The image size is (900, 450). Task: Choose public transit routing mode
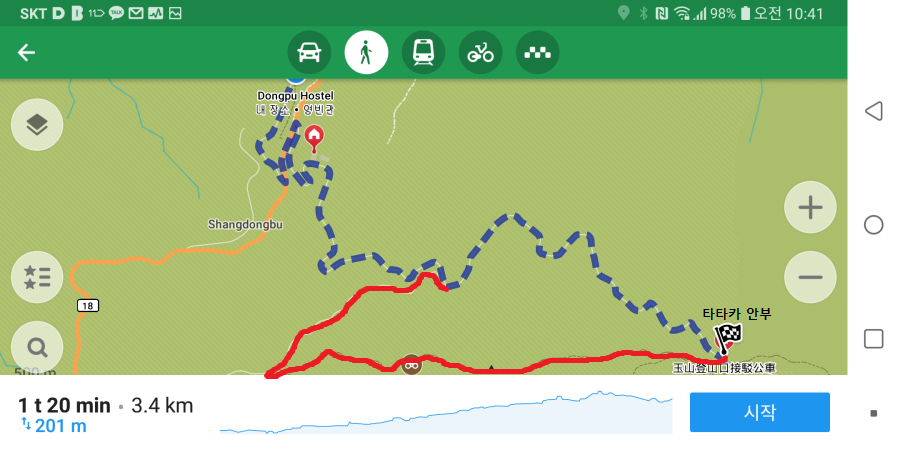point(423,53)
